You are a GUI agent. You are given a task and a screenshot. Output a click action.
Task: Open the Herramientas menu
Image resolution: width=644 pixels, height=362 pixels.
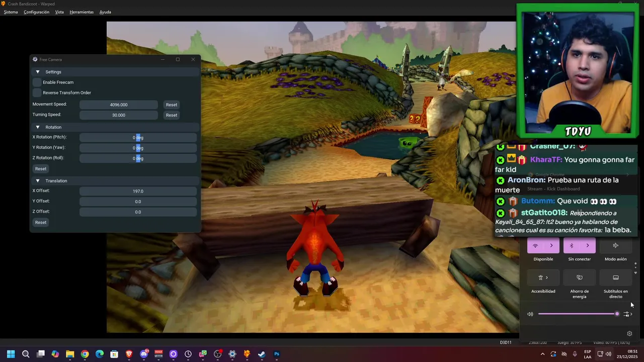tap(82, 12)
